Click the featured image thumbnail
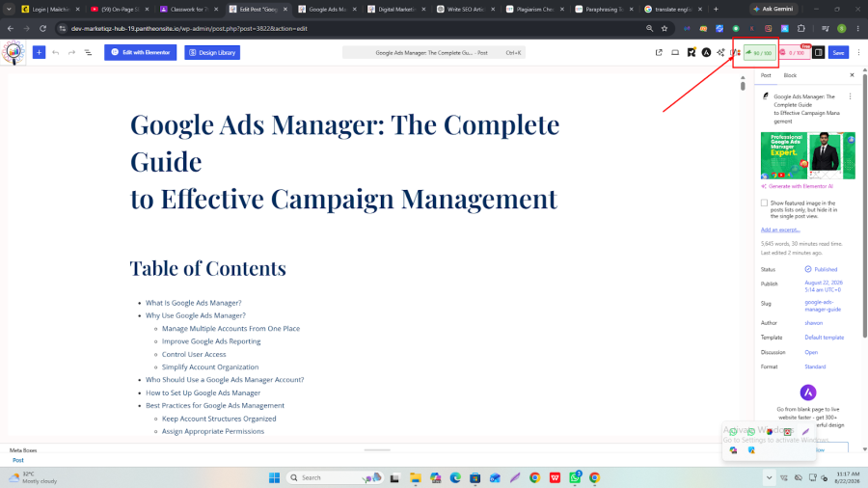The image size is (868, 488). pyautogui.click(x=807, y=155)
